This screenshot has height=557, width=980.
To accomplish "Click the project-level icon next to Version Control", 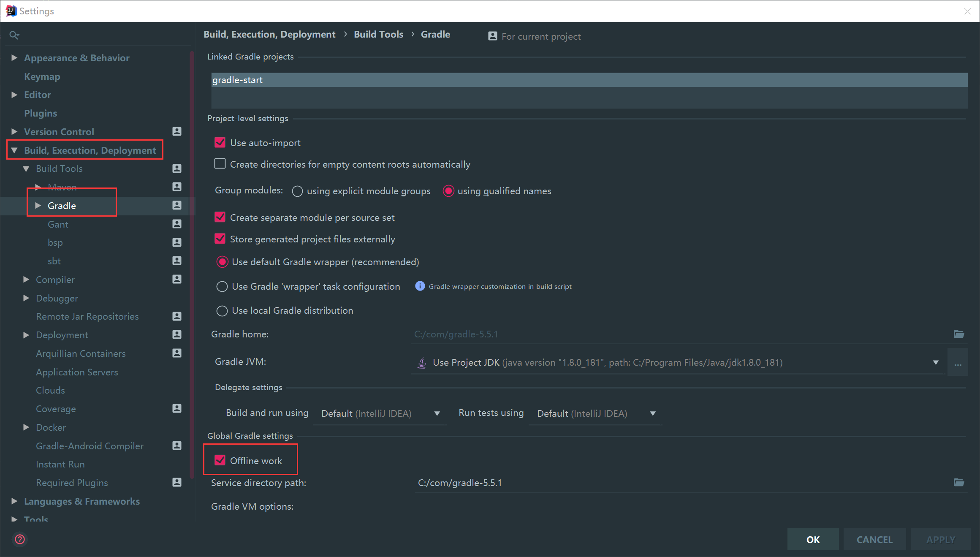I will pos(177,131).
